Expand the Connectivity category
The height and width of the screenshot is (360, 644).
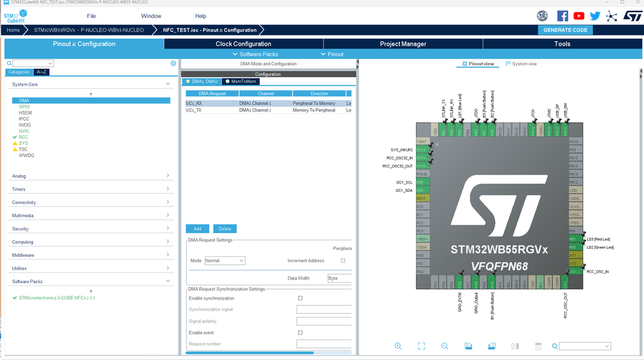(x=91, y=202)
